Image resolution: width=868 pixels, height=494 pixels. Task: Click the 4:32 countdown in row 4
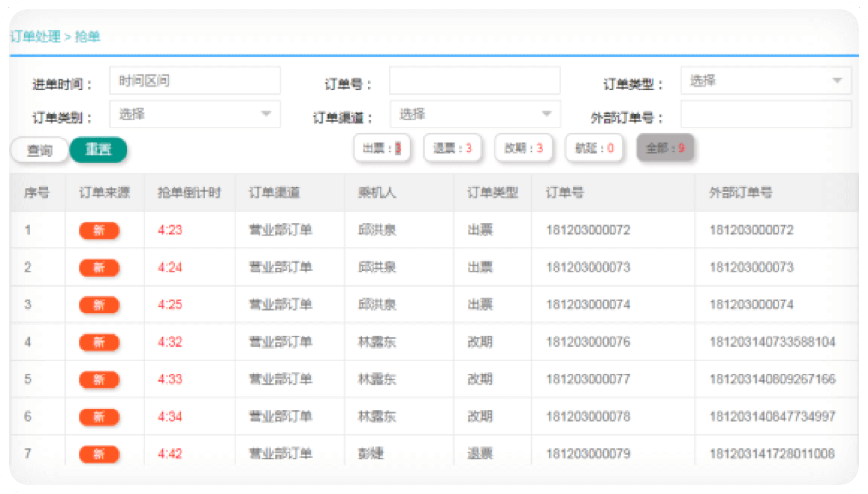170,342
